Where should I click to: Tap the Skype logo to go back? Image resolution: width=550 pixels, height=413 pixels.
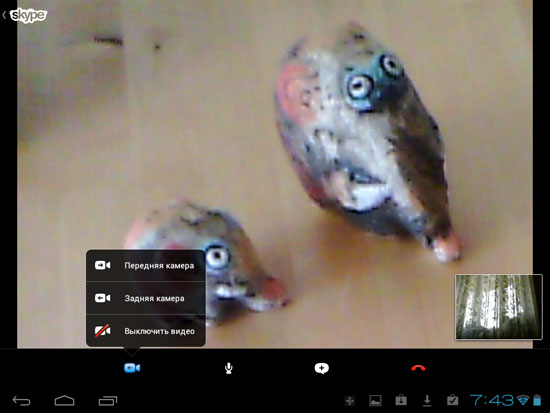(x=28, y=15)
